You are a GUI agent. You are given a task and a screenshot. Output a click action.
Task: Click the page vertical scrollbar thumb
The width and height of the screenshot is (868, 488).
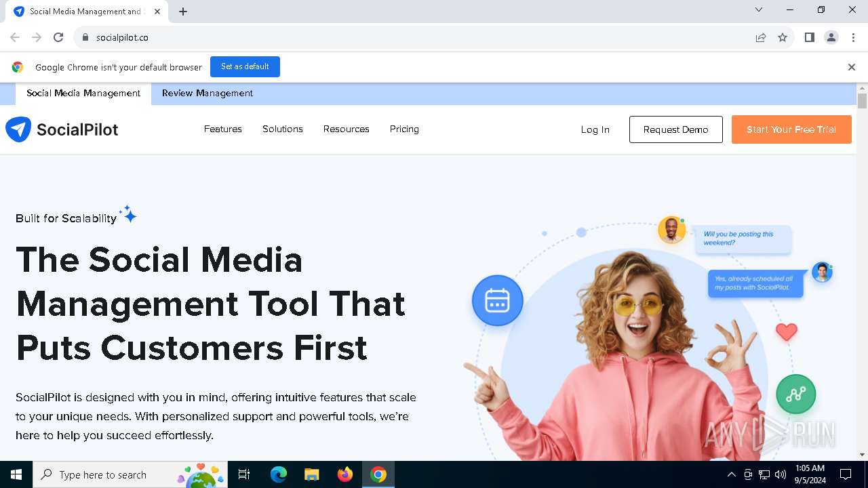[863, 101]
